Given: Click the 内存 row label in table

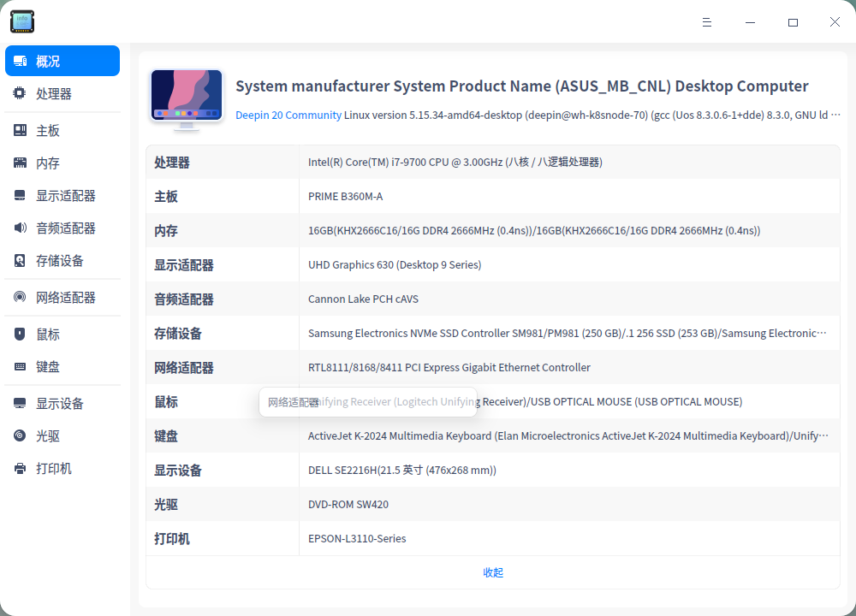Looking at the screenshot, I should point(166,231).
